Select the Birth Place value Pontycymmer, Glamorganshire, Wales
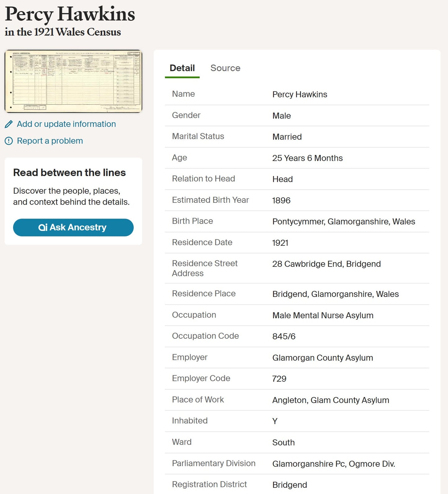 point(344,222)
